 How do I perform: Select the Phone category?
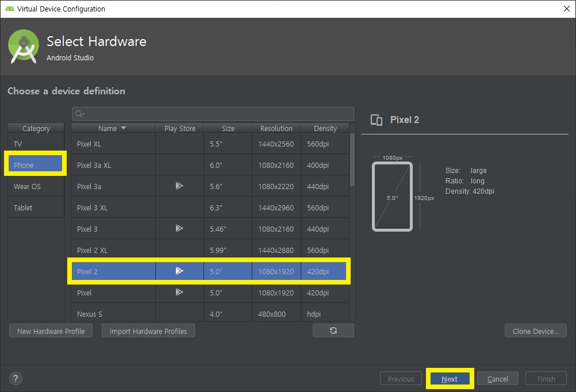(36, 165)
